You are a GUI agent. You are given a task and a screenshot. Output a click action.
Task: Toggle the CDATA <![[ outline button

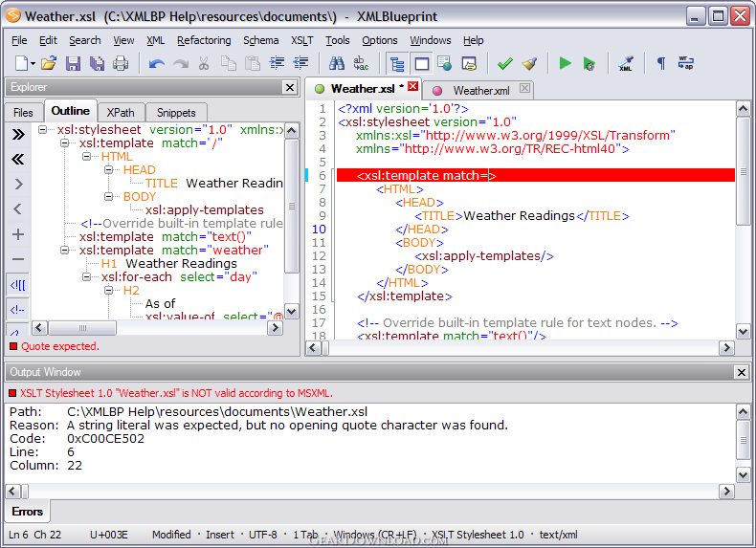[x=18, y=285]
